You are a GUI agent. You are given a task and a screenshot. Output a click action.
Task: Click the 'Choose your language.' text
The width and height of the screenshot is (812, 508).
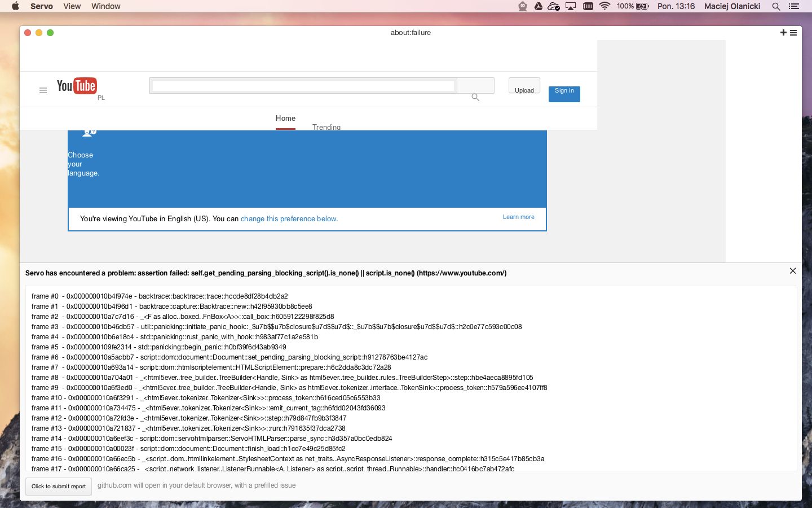83,164
